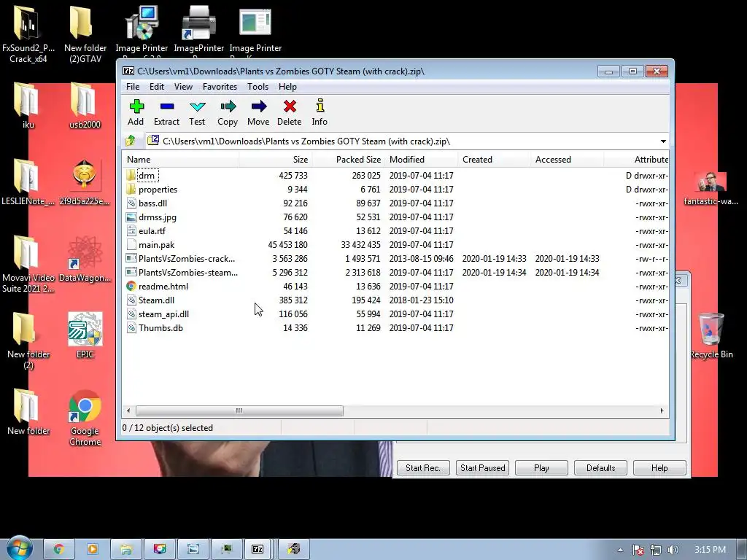The width and height of the screenshot is (747, 560).
Task: Select the iku desktop folder
Action: tap(28, 105)
